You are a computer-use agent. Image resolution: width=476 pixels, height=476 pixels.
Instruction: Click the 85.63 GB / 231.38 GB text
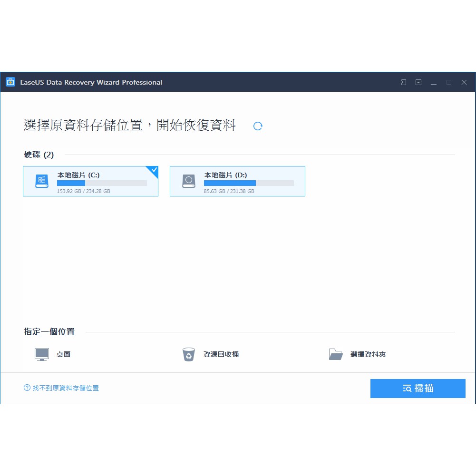(x=229, y=191)
